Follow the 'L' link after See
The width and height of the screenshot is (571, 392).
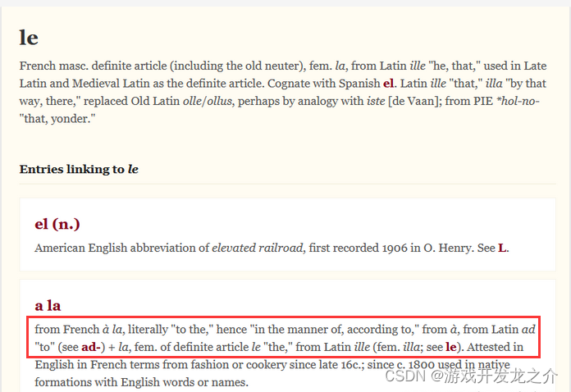point(502,248)
